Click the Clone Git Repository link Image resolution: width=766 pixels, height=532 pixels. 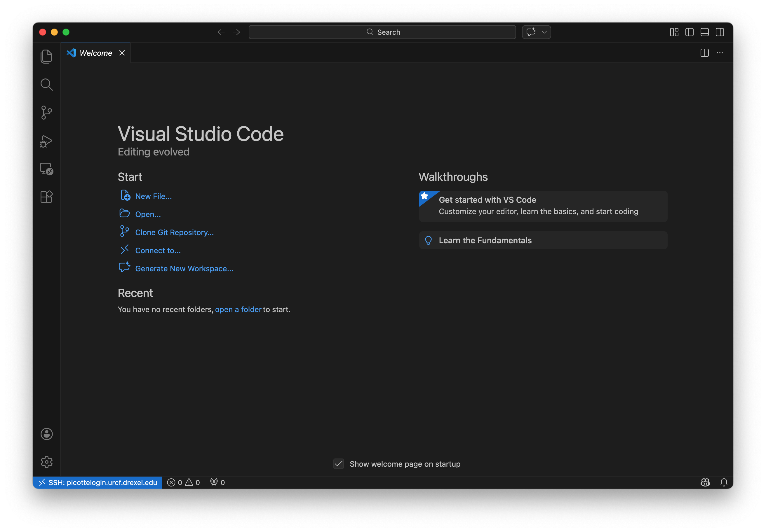pos(174,232)
